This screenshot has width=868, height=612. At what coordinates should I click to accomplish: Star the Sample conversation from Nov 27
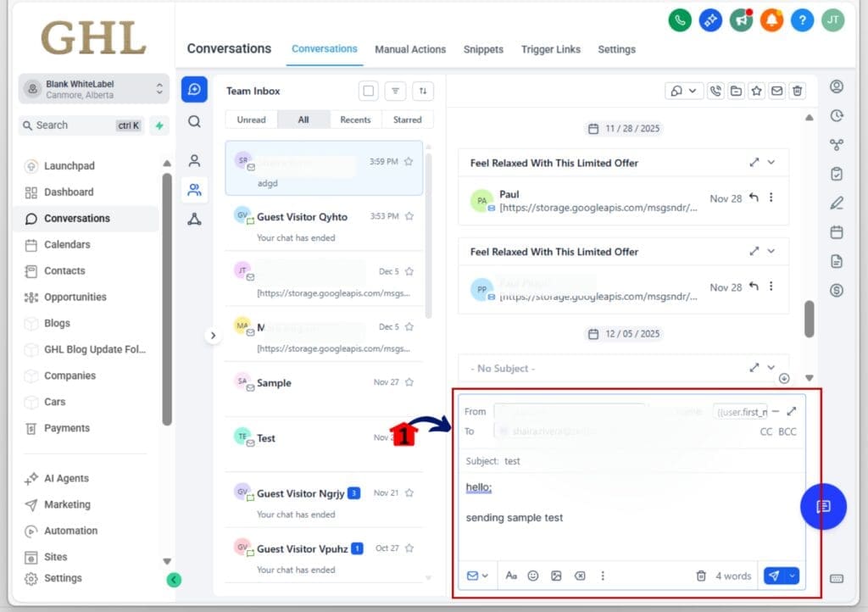[x=408, y=382]
